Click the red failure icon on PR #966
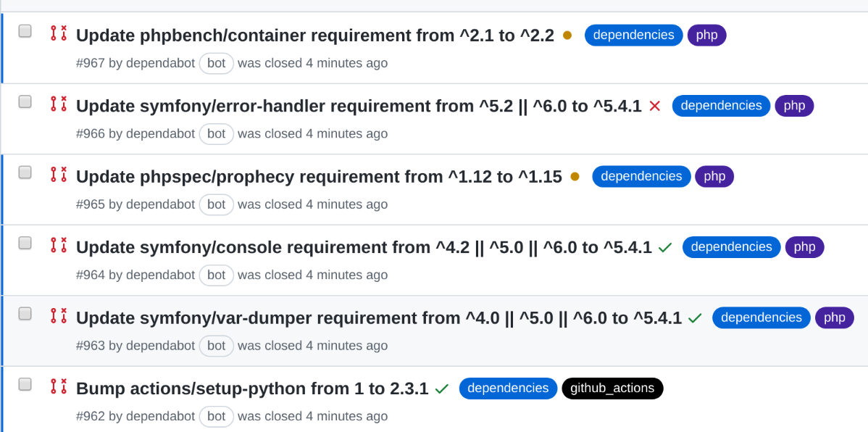The image size is (868, 432). click(654, 106)
